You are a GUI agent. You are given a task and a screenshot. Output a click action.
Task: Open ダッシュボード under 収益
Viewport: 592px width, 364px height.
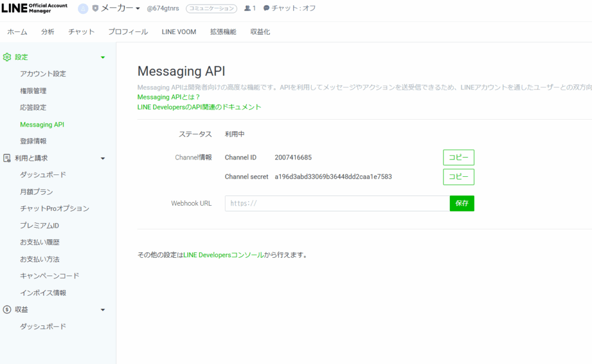coord(43,326)
